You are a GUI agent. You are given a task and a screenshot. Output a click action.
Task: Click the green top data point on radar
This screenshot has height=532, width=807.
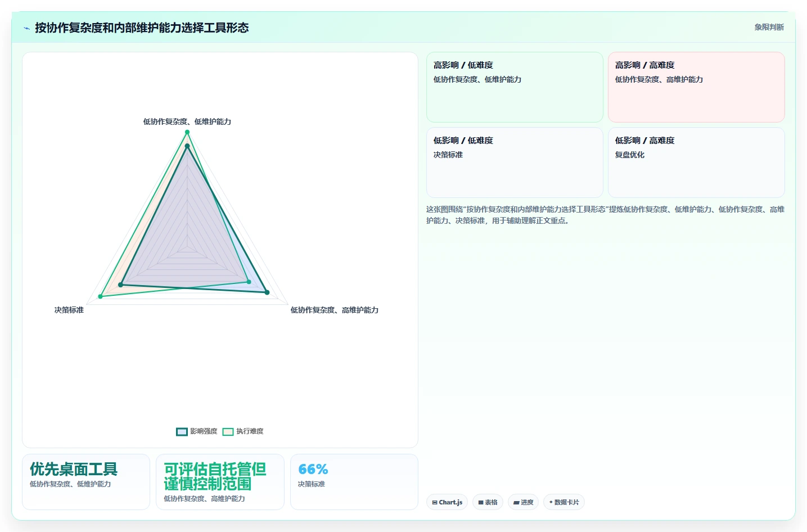point(187,132)
